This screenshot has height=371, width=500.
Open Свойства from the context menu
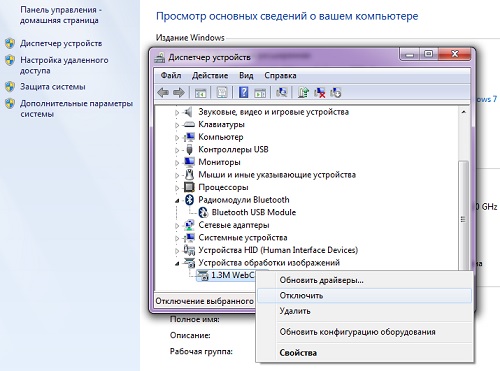coord(364,353)
